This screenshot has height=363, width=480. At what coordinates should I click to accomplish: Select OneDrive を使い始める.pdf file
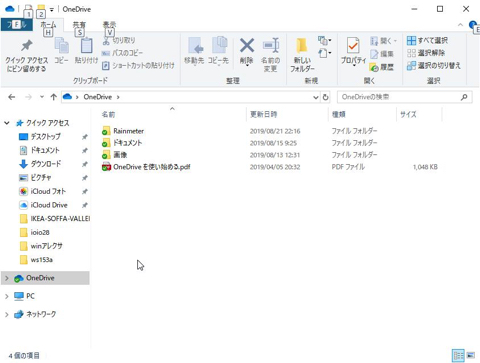click(146, 167)
